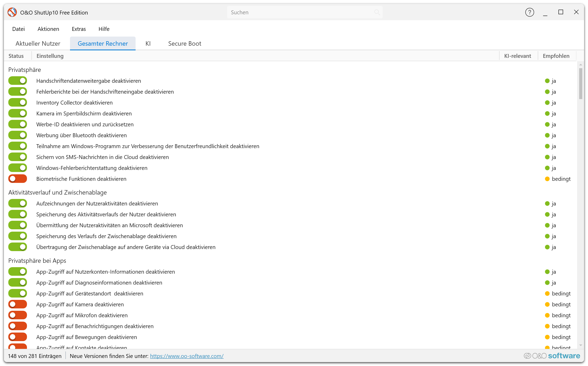Select App-Zugriff auf Bewegungen deaktivieren text
This screenshot has height=366, width=588.
click(x=87, y=337)
